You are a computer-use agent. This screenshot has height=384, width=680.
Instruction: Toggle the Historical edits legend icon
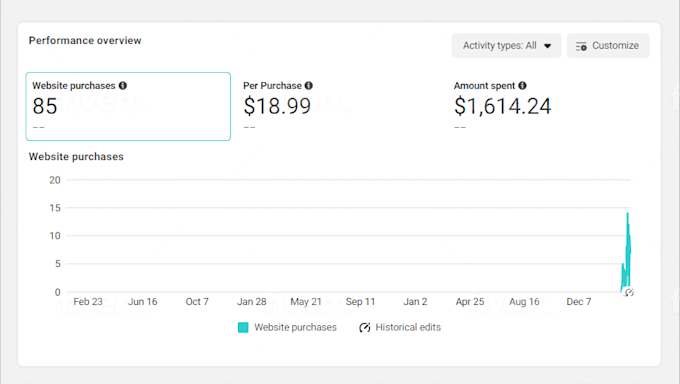pyautogui.click(x=365, y=328)
